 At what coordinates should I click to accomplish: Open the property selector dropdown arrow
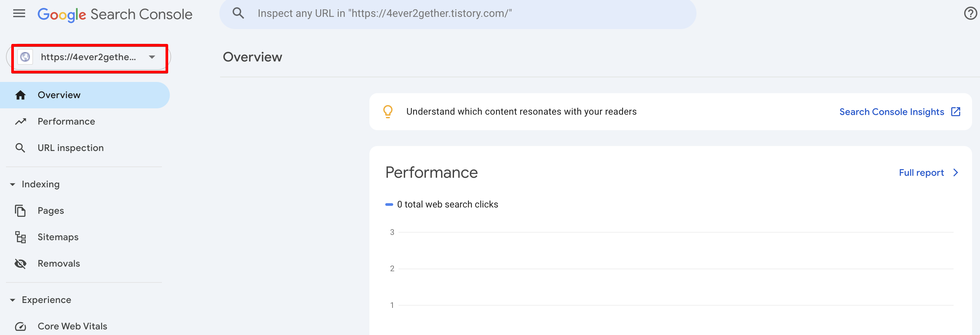pos(152,57)
